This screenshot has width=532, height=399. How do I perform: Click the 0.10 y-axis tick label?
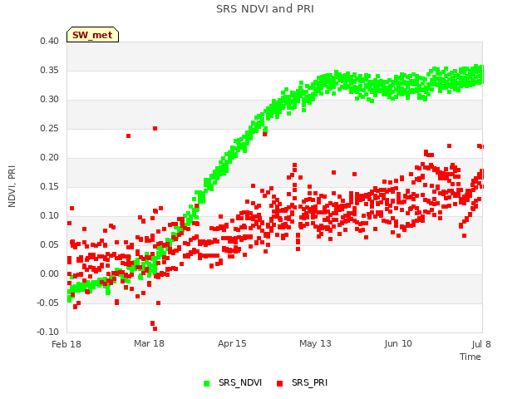(50, 216)
